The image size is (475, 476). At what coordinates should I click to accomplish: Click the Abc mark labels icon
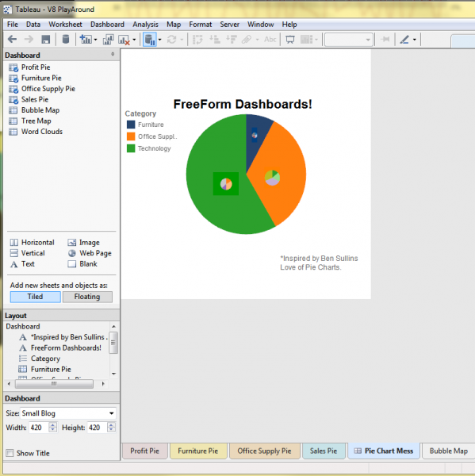[270, 39]
